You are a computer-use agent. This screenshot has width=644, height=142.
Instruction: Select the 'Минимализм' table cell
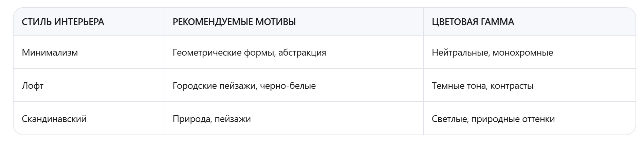pyautogui.click(x=50, y=53)
